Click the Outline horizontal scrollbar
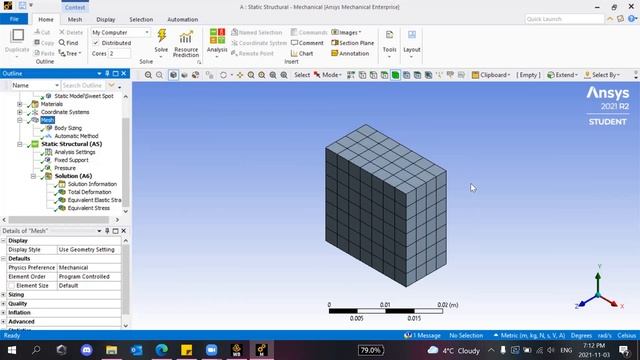The image size is (640, 360). [60, 220]
